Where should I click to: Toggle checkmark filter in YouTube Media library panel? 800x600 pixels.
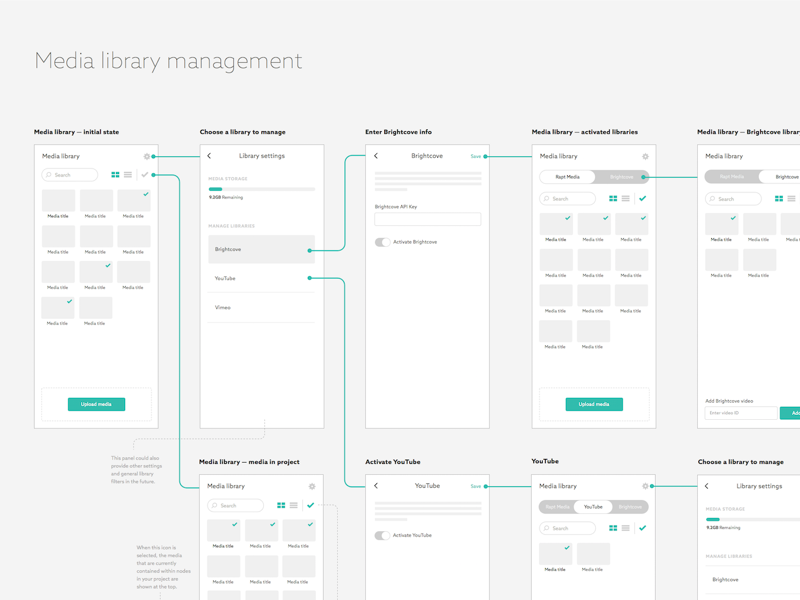643,528
